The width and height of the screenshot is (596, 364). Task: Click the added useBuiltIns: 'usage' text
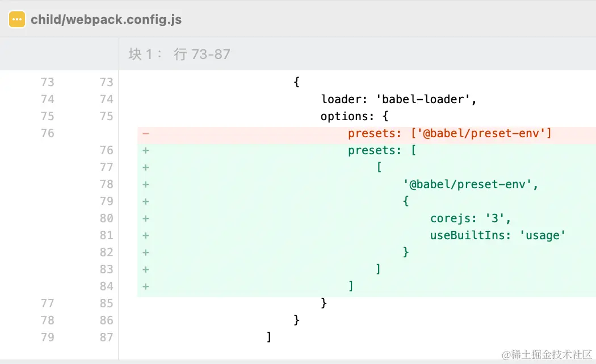(x=498, y=235)
